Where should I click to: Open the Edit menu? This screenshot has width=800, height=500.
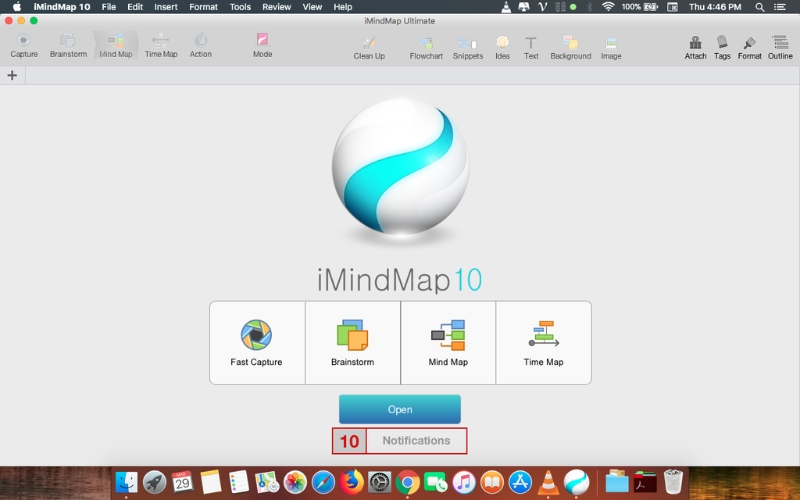[135, 7]
